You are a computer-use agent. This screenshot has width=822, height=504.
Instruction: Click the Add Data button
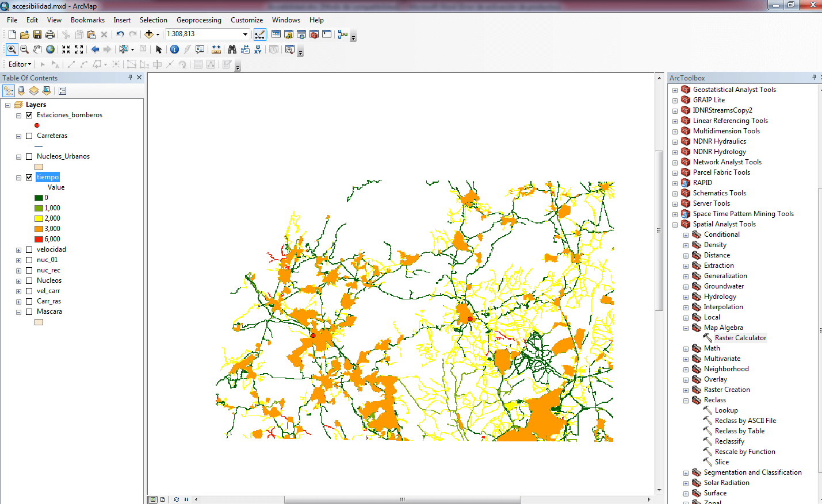point(149,34)
